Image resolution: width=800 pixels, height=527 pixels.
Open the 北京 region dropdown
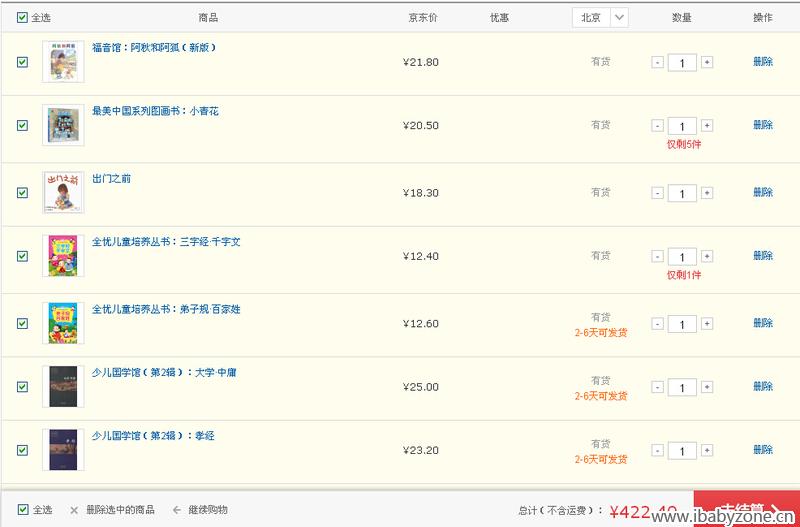pos(600,17)
